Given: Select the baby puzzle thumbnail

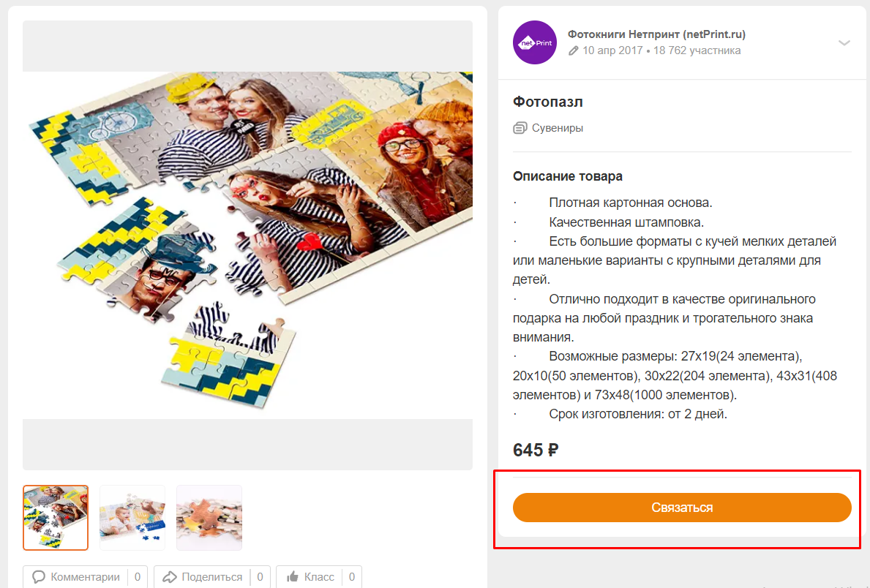Looking at the screenshot, I should click(132, 518).
